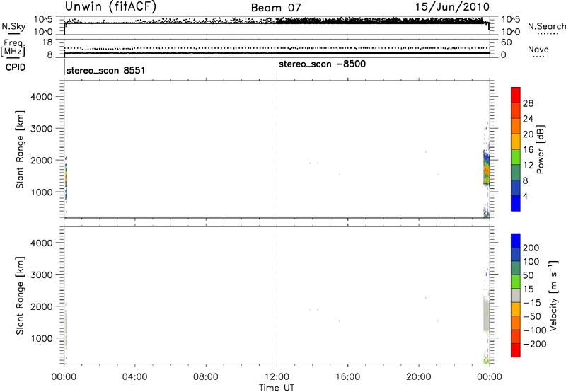Click the red top segment of Power colorbar
This screenshot has width=566, height=392.
click(516, 94)
